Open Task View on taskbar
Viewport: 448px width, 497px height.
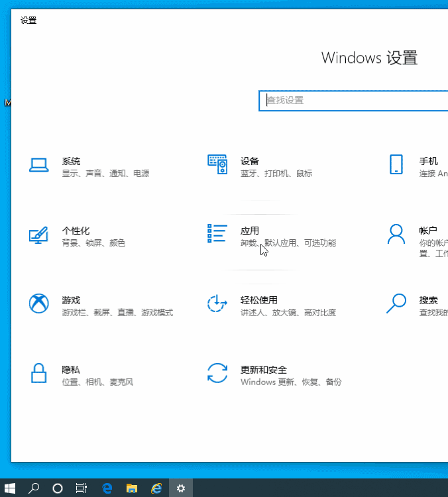coord(82,488)
